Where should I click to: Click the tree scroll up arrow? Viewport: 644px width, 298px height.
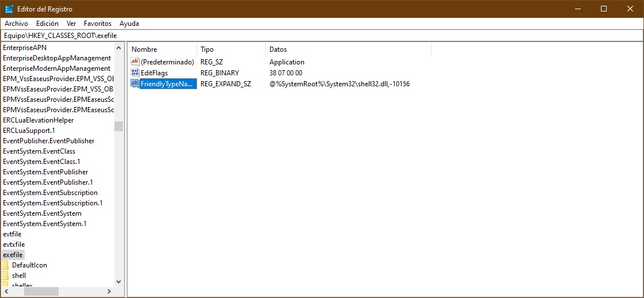[119, 48]
